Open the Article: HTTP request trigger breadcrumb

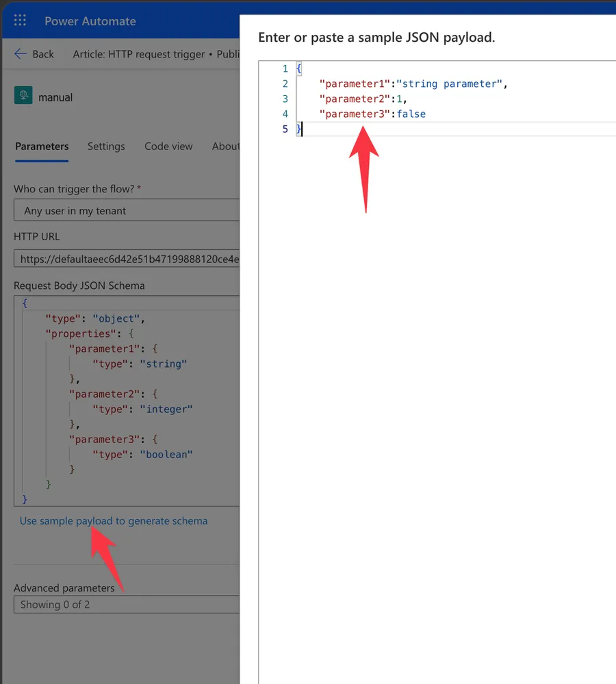pyautogui.click(x=156, y=54)
